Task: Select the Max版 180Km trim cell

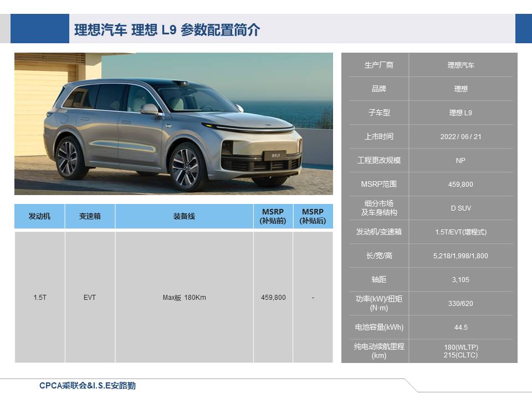Action: point(184,297)
